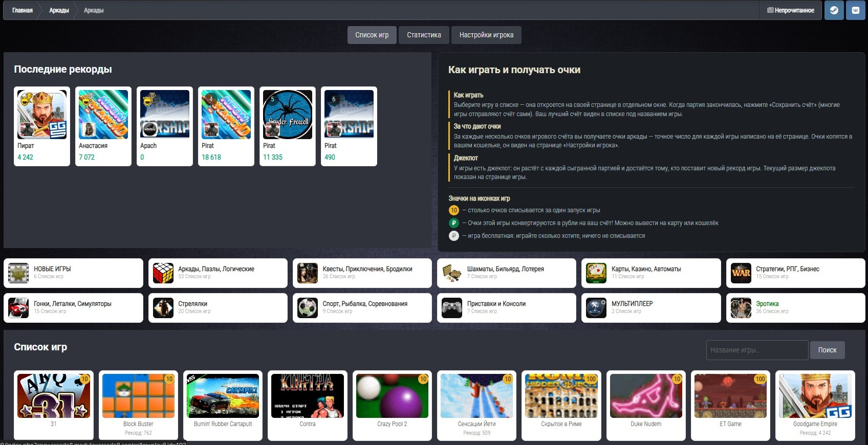Switch to the Настройки игрока tab
The image size is (868, 445).
pos(486,35)
